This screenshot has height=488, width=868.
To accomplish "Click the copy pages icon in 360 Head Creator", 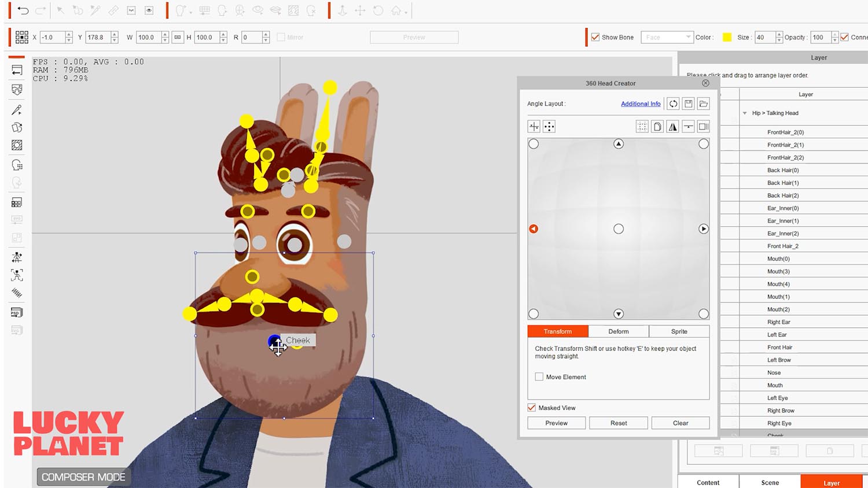I will point(657,127).
